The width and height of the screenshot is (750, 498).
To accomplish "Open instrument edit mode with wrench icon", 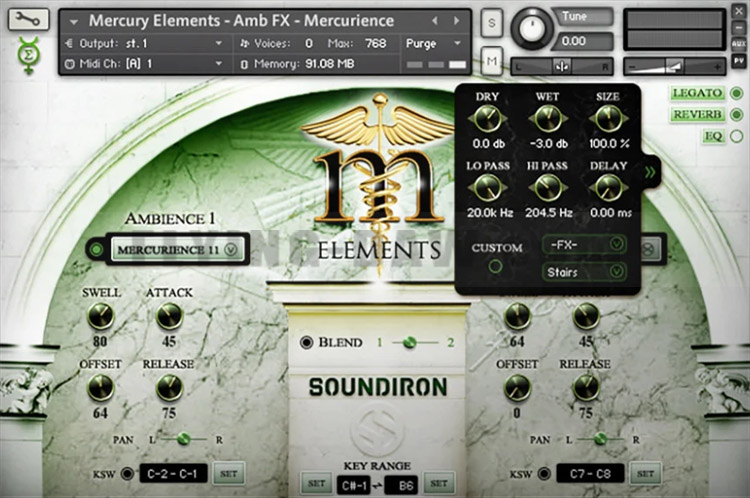I will click(28, 19).
